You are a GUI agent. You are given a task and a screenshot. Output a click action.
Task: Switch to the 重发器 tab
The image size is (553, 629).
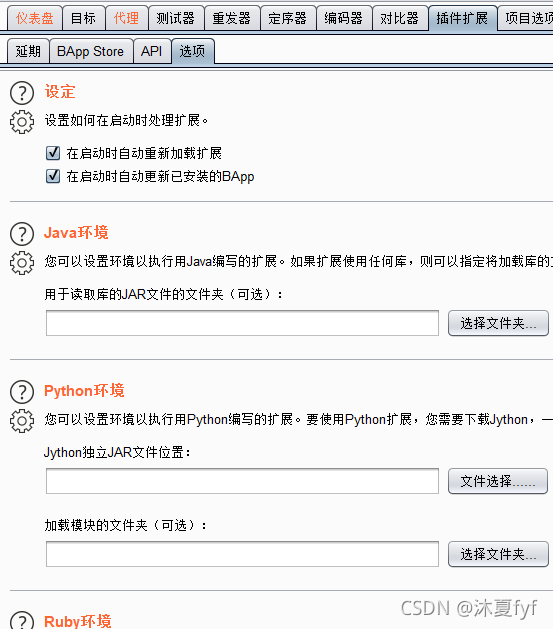[x=232, y=18]
